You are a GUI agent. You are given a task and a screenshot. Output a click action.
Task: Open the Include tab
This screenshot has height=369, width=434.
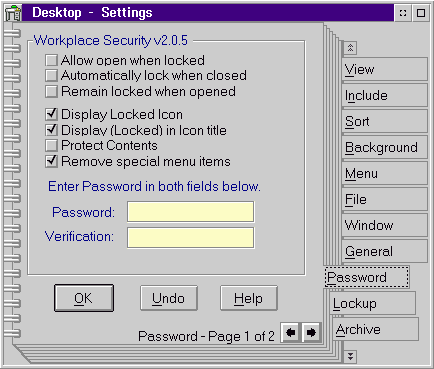[385, 95]
